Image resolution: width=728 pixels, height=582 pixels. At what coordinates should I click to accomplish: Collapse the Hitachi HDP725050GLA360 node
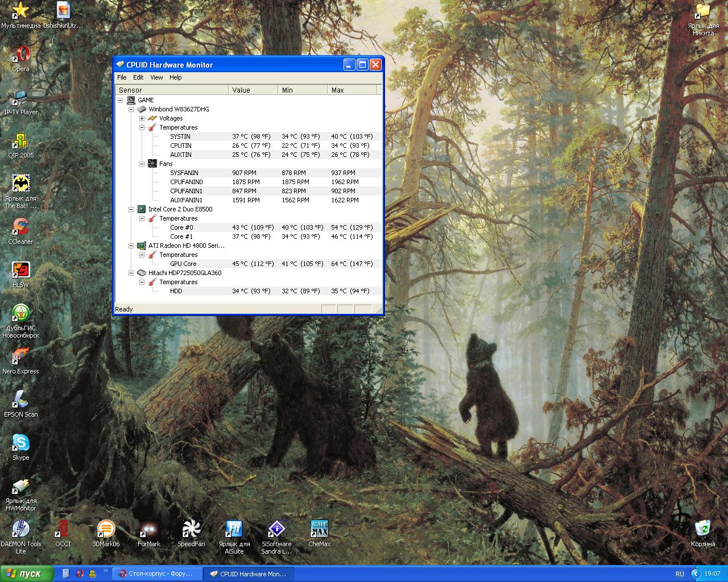coord(131,273)
